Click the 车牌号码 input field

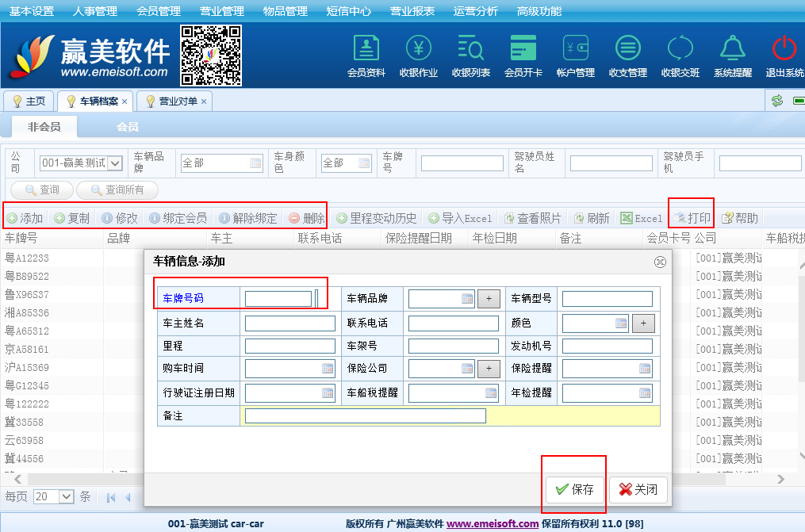[278, 299]
